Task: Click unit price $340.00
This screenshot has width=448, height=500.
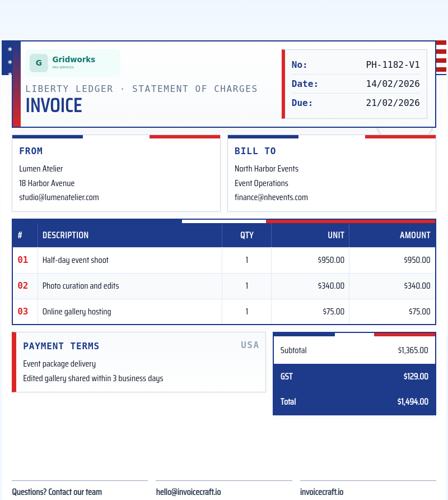Action: pos(331,286)
